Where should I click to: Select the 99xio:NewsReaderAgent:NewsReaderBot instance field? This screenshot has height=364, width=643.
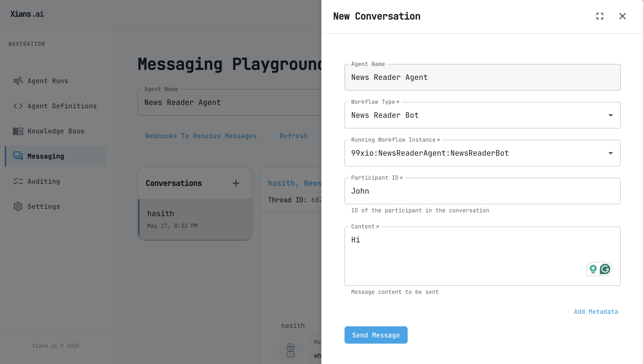point(482,153)
